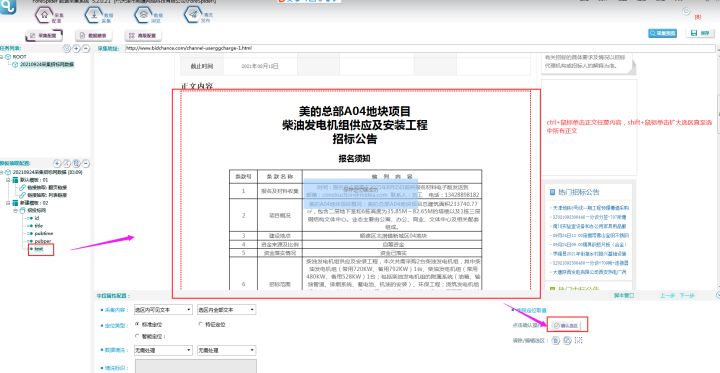Click the ROOT node icon
The image size is (720, 373).
click(8, 57)
